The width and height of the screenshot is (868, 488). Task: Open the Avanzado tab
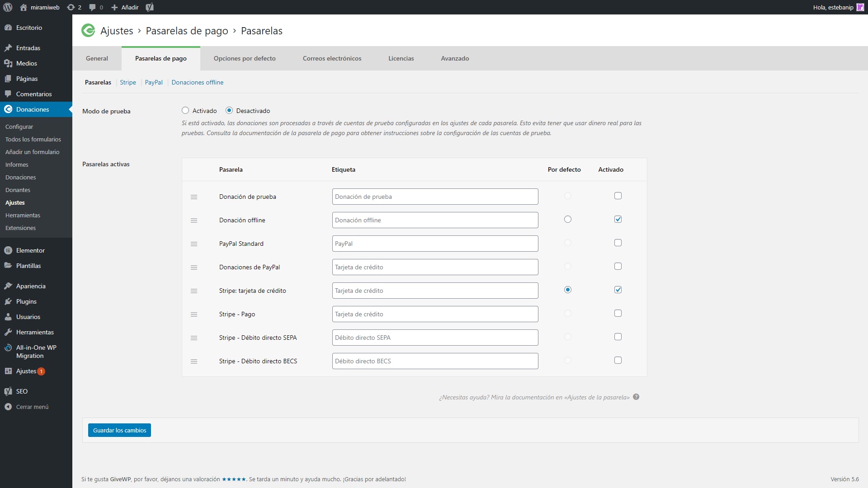click(x=455, y=58)
